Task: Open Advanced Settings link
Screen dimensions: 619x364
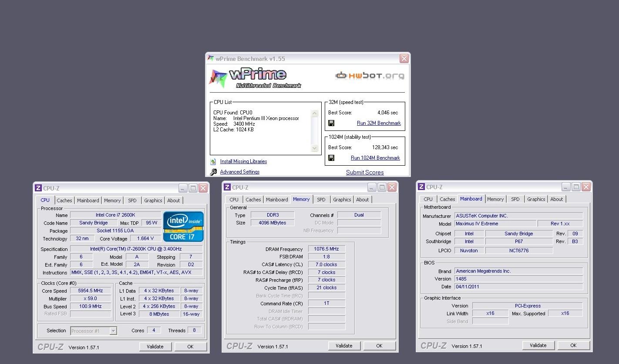Action: click(240, 172)
